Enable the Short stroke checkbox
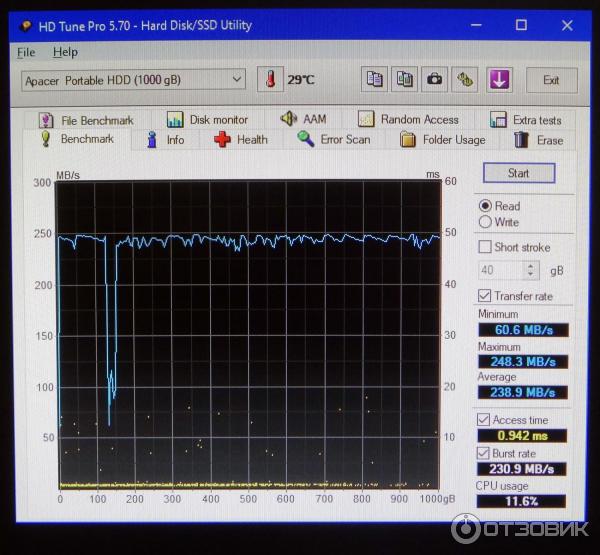Viewport: 600px width, 555px height. (485, 247)
